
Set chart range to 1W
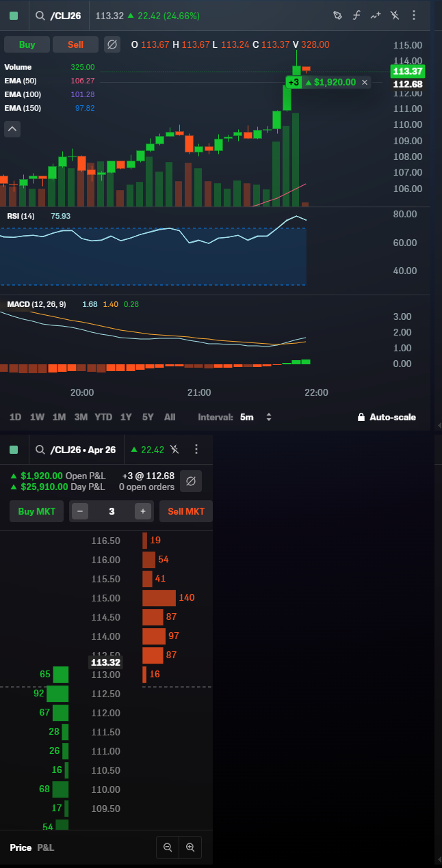point(37,417)
